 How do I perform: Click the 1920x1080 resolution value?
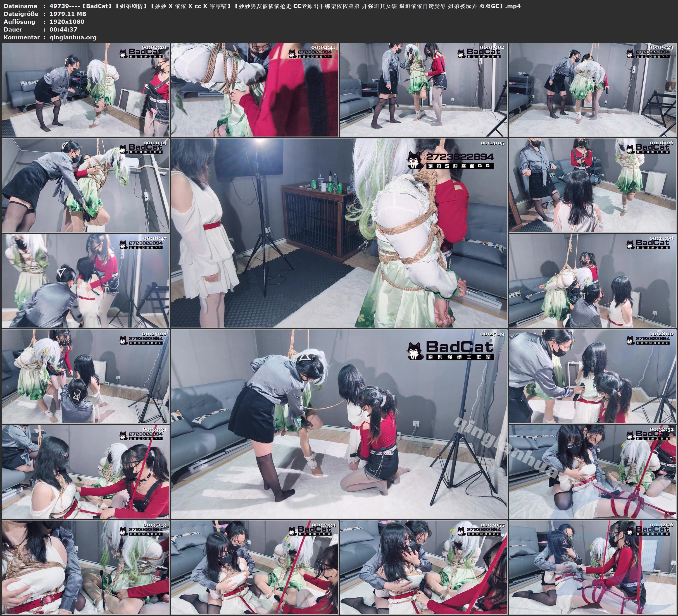coord(66,22)
